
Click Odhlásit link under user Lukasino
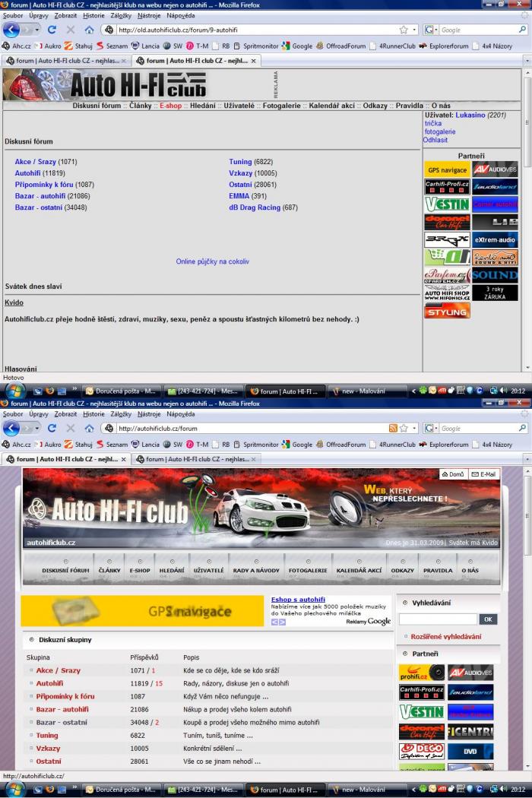tap(435, 140)
